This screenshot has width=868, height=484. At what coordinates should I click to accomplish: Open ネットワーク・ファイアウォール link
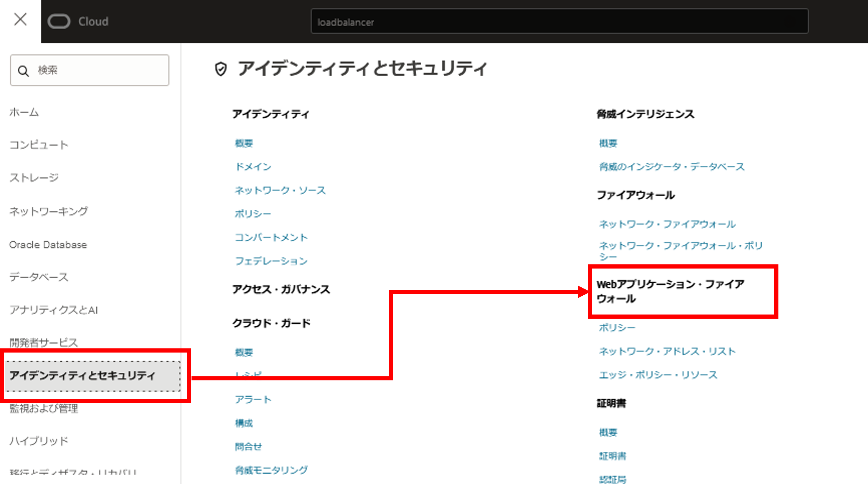pyautogui.click(x=667, y=224)
